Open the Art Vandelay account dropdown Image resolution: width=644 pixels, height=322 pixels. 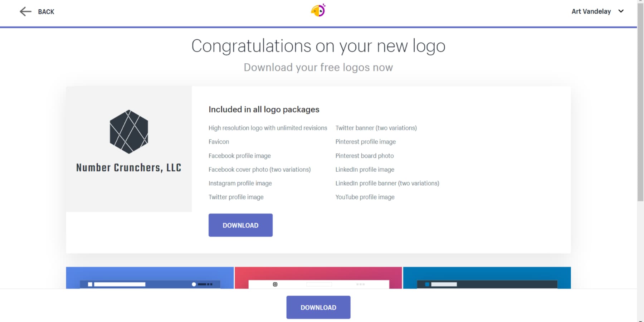tap(592, 11)
